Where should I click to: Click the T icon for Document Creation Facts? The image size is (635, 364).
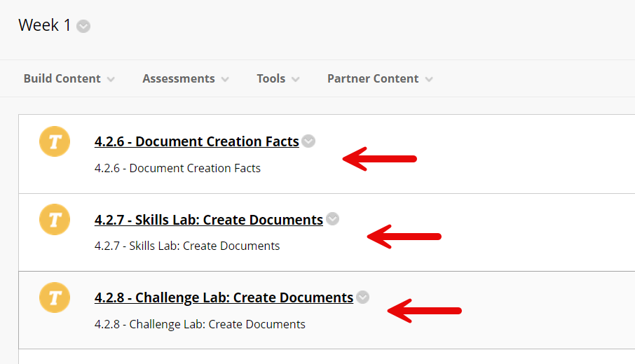point(55,141)
